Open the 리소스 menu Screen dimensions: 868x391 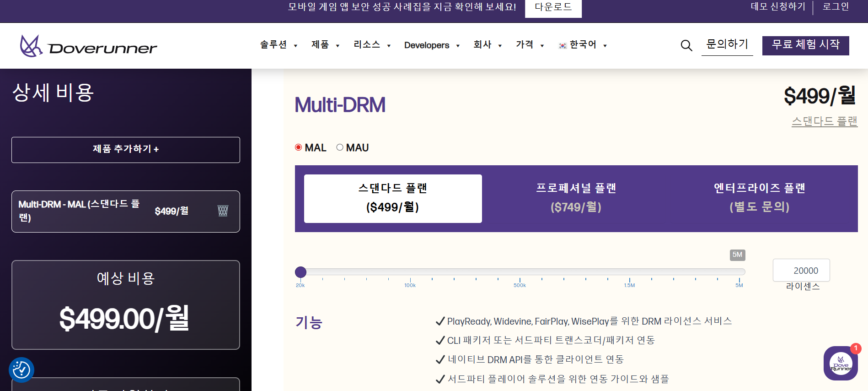[x=372, y=45]
